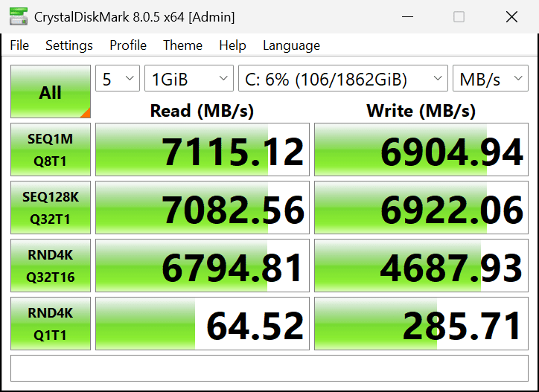539x392 pixels.
Task: Run the SEQ1M Q8T1 test
Action: (x=51, y=150)
